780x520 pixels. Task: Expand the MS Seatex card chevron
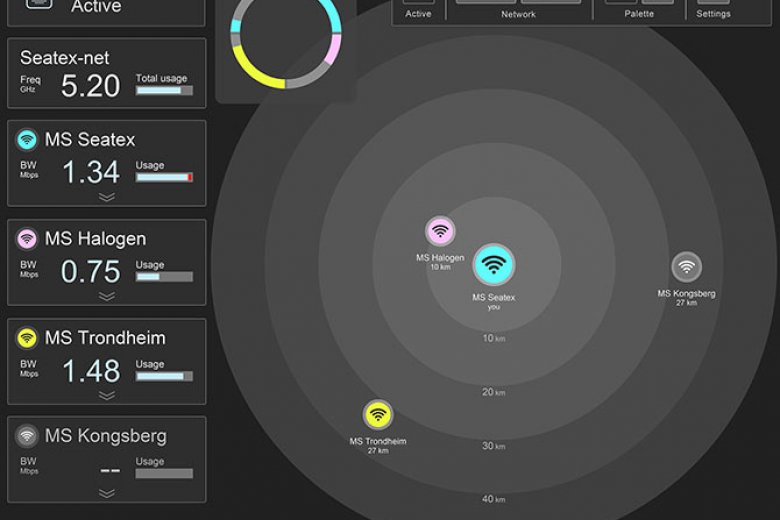(107, 197)
